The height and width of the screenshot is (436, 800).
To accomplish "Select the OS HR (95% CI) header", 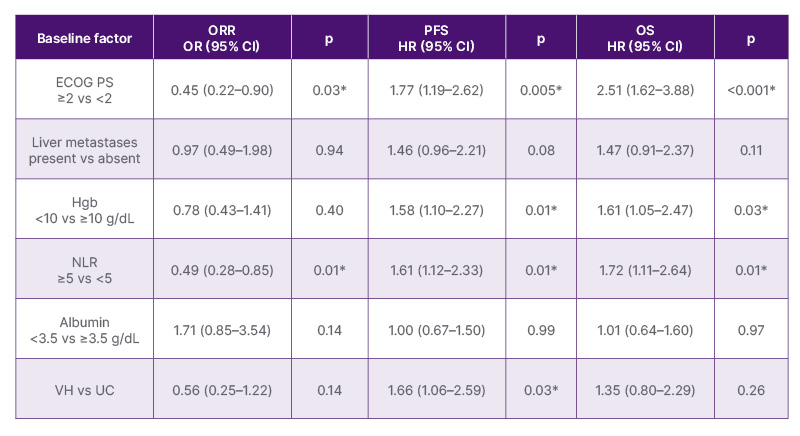I will point(647,39).
